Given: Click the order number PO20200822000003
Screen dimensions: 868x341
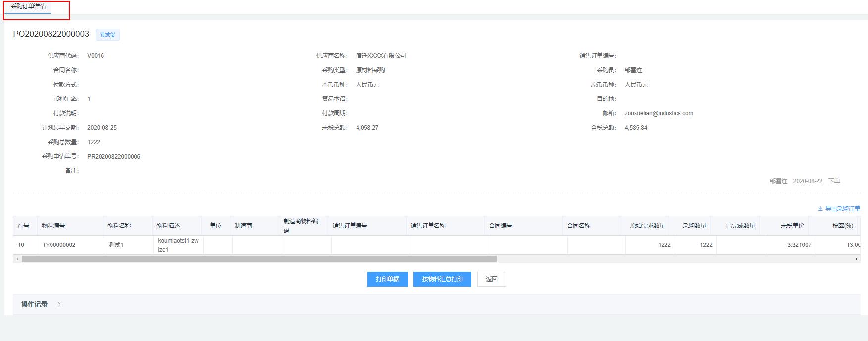Looking at the screenshot, I should pos(51,34).
